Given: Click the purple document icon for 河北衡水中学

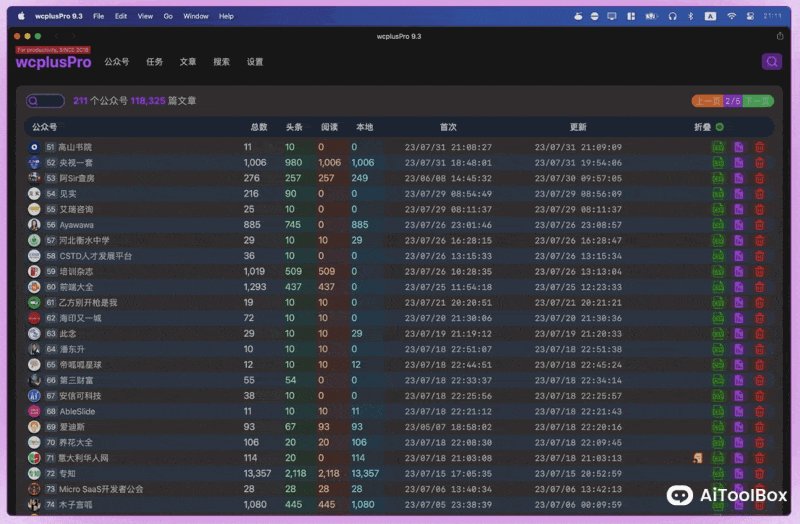Looking at the screenshot, I should [x=738, y=240].
